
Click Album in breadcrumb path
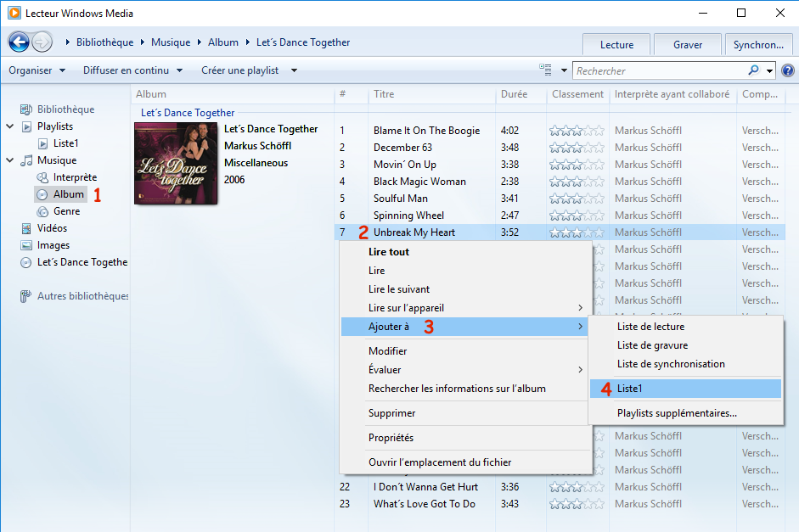tap(223, 42)
